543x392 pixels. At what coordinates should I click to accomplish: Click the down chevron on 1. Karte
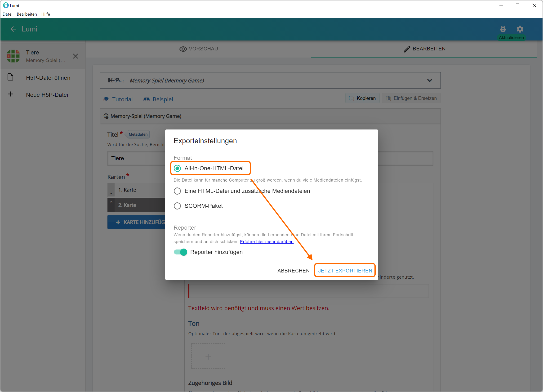[111, 193]
